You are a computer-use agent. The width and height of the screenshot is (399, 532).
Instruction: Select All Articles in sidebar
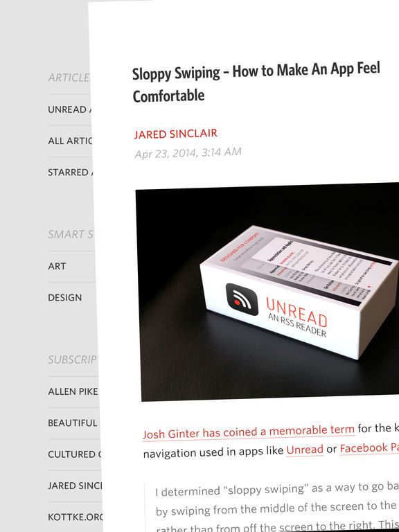pos(70,141)
